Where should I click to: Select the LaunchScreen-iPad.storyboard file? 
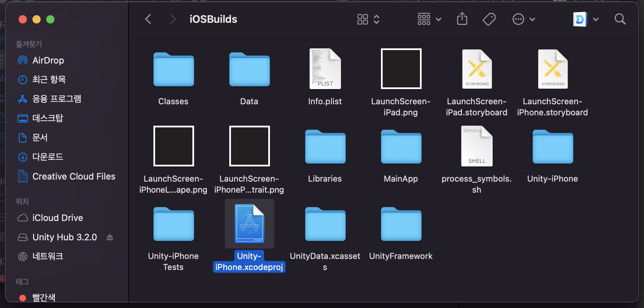[477, 69]
